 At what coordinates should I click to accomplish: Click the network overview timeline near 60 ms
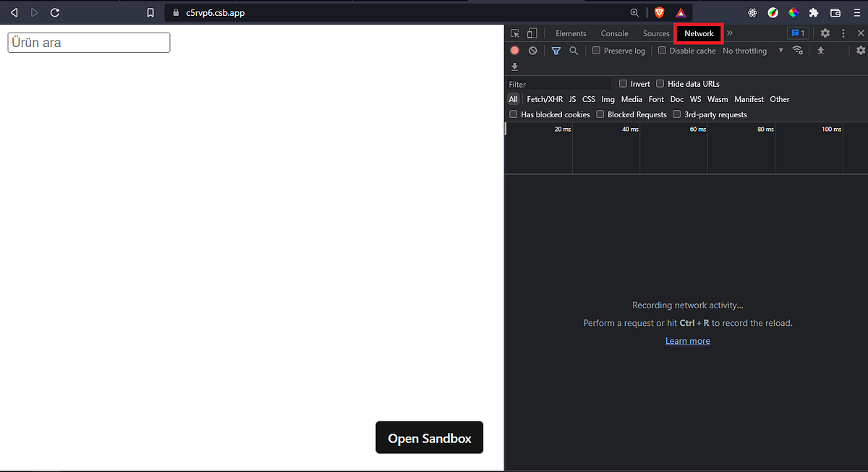click(698, 129)
